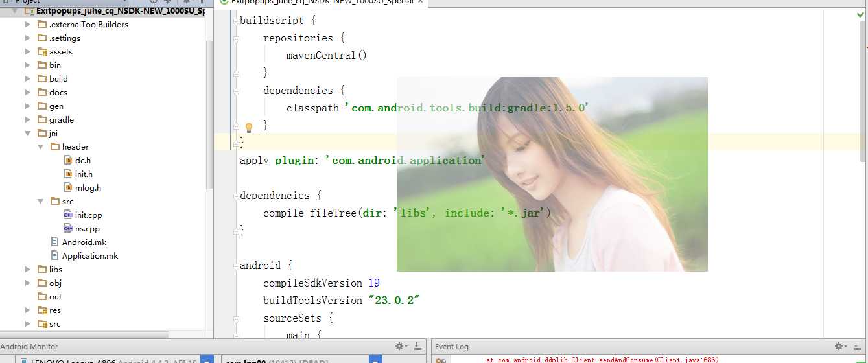The height and width of the screenshot is (363, 868).
Task: Place cursor on mavenCentral() line
Action: pyautogui.click(x=327, y=56)
